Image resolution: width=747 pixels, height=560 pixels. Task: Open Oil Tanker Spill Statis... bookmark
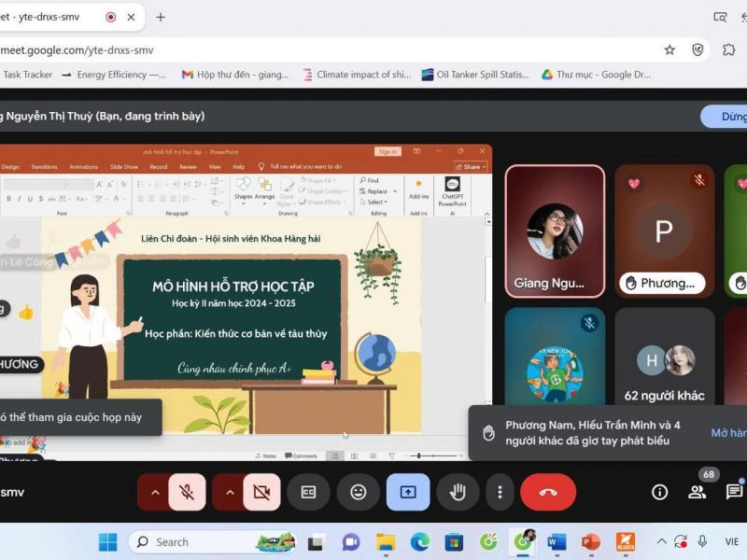475,75
